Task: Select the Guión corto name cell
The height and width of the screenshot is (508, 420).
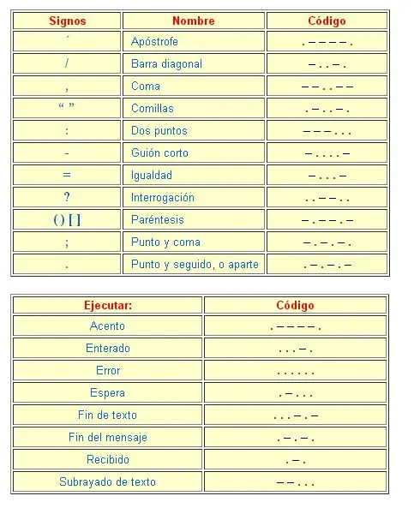Action: pos(194,153)
